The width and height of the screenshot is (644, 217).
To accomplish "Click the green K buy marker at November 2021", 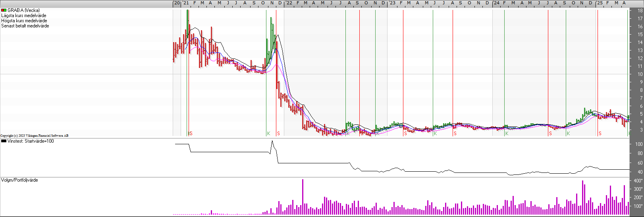I will pyautogui.click(x=269, y=134).
